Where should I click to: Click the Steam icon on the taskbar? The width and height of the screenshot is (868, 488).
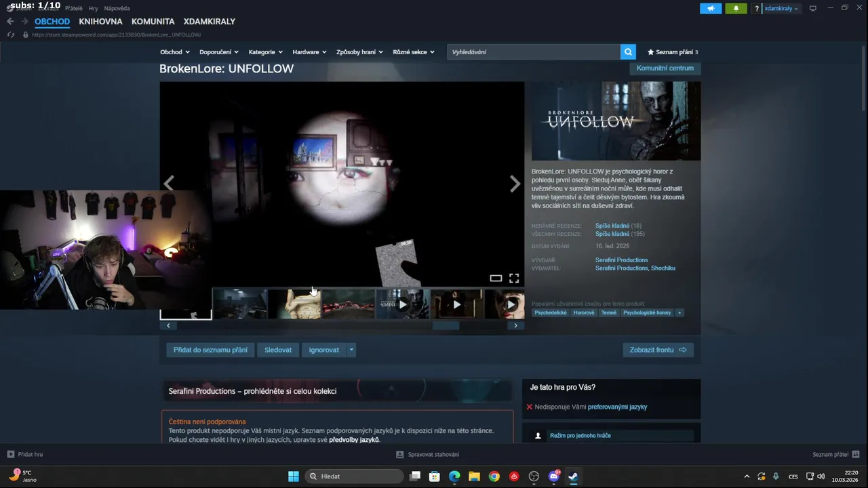574,476
